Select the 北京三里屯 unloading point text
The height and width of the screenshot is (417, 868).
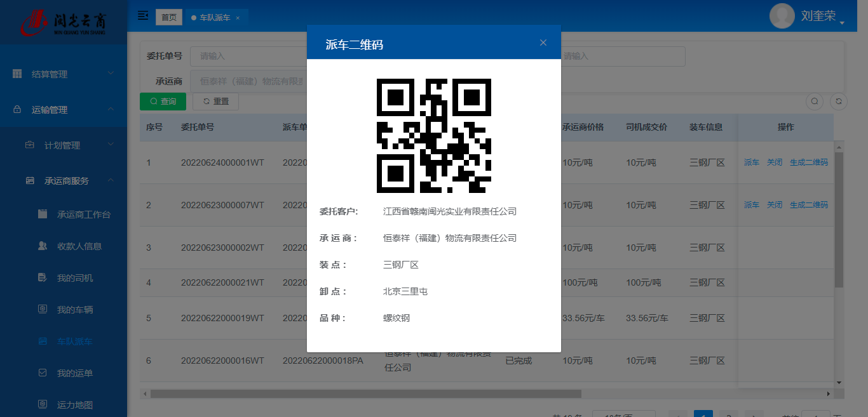click(405, 291)
